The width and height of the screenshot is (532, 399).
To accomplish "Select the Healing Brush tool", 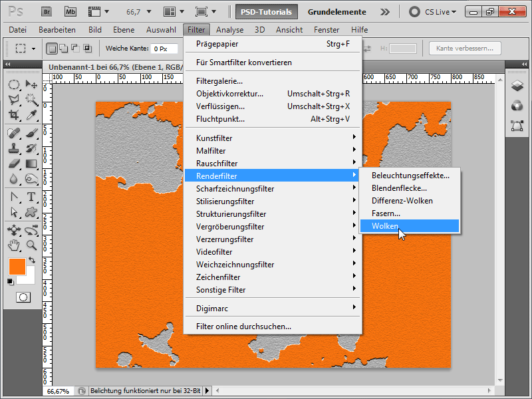I will (13, 132).
